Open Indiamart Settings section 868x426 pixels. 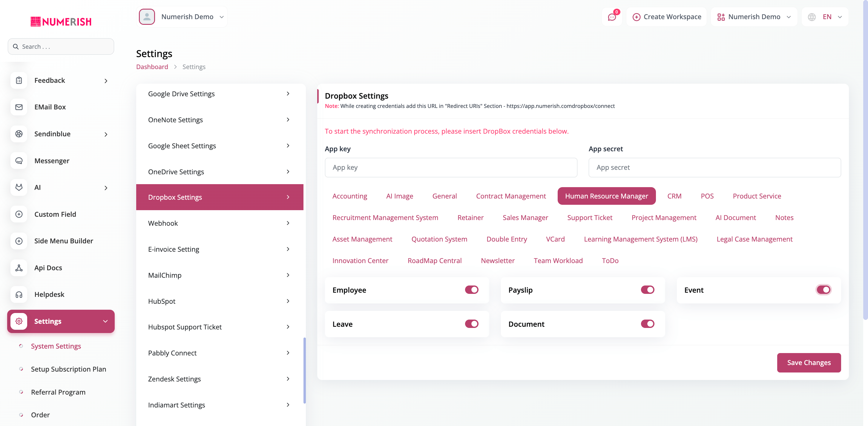(x=220, y=405)
